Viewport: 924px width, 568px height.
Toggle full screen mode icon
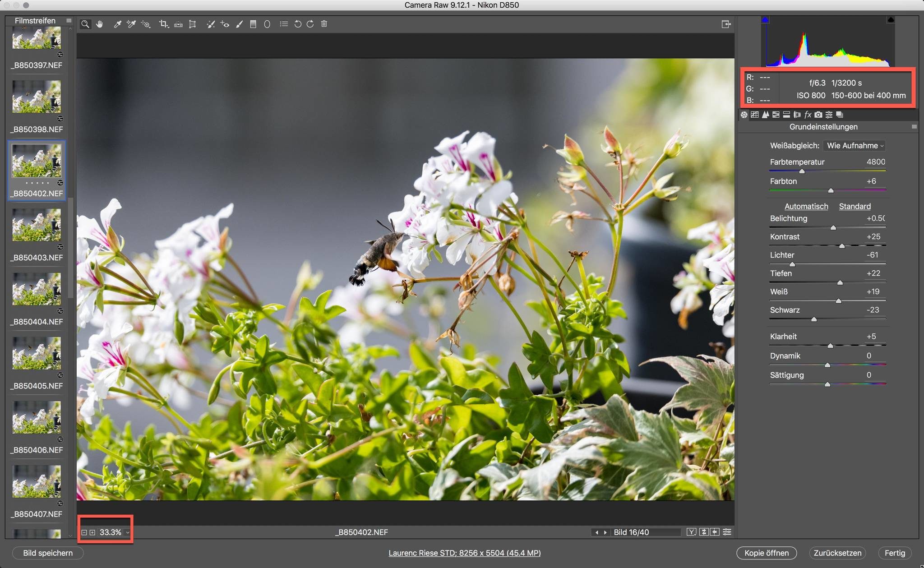coord(726,24)
